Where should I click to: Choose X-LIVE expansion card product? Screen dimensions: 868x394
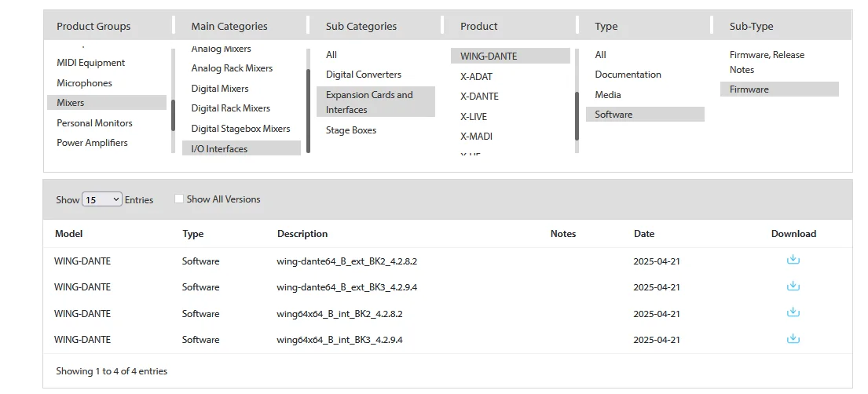474,116
